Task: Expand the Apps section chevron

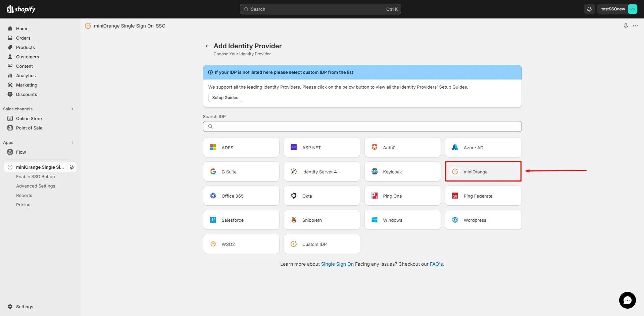Action: coord(72,143)
